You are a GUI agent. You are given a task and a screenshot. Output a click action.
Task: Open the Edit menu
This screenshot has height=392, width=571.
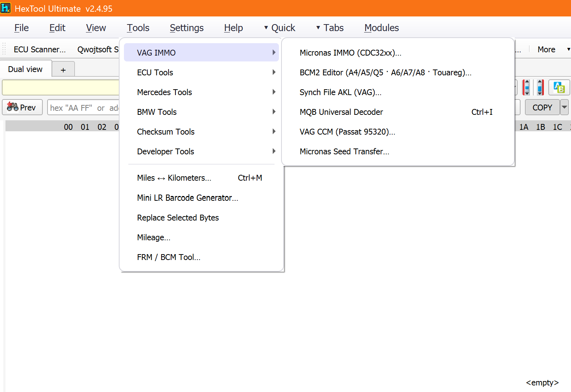tap(57, 28)
